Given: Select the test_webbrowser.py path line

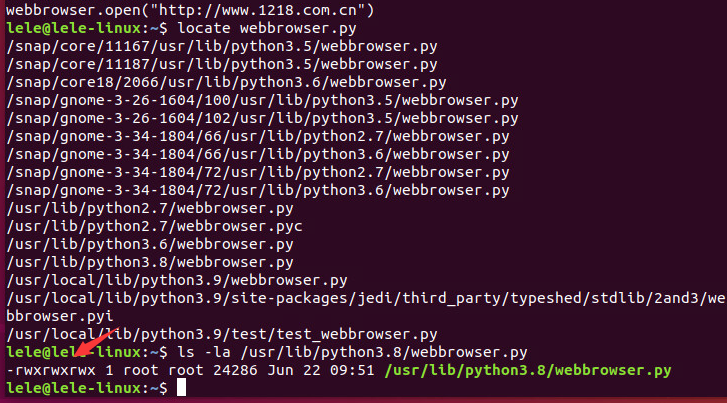Looking at the screenshot, I should click(x=221, y=335).
